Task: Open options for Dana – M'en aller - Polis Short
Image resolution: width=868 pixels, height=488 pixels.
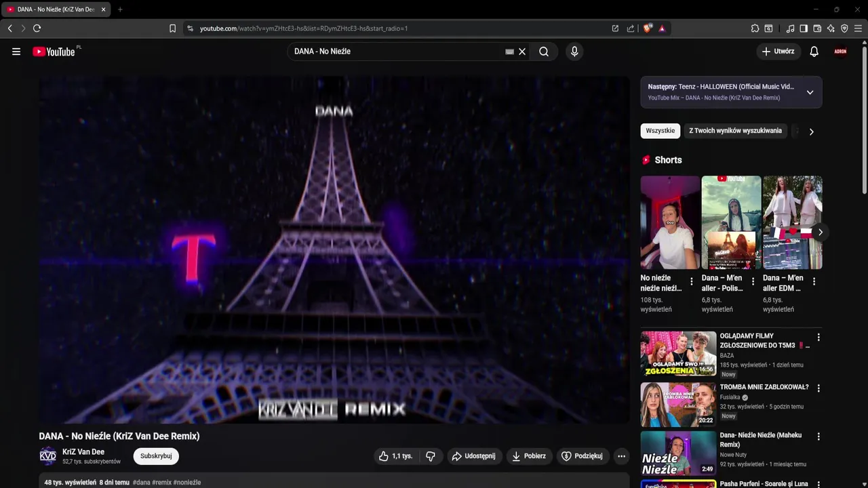Action: coord(753,281)
